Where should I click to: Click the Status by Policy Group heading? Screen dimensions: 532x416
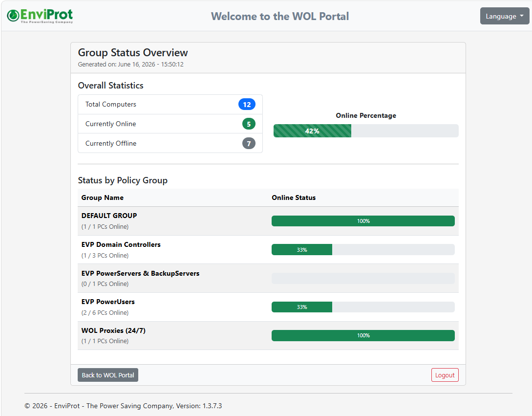tap(123, 180)
